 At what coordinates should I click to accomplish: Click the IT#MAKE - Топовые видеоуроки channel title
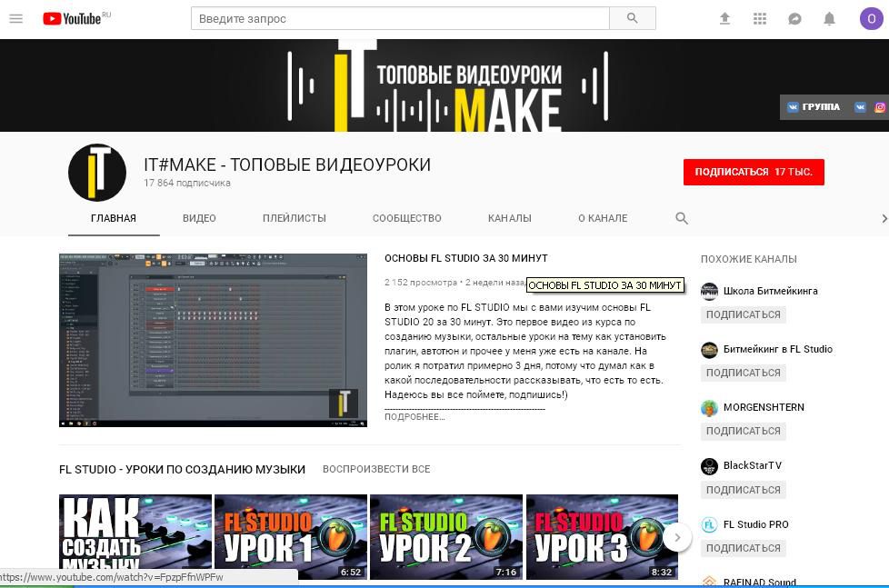pos(287,165)
